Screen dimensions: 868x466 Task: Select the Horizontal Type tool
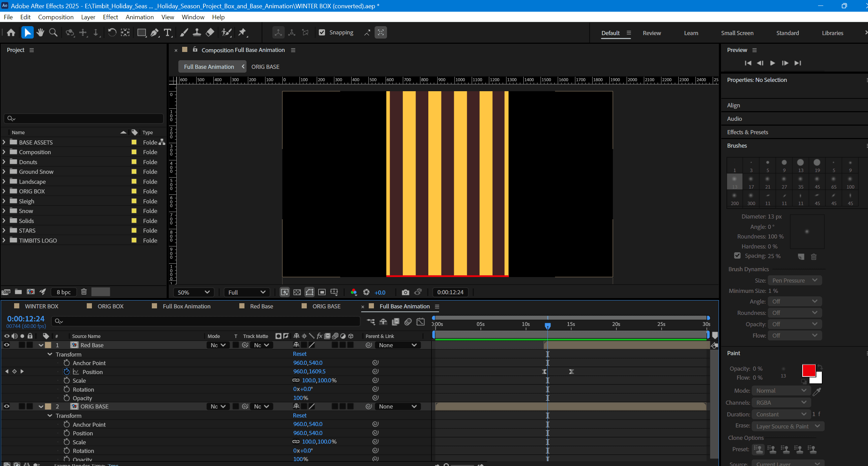(x=168, y=33)
